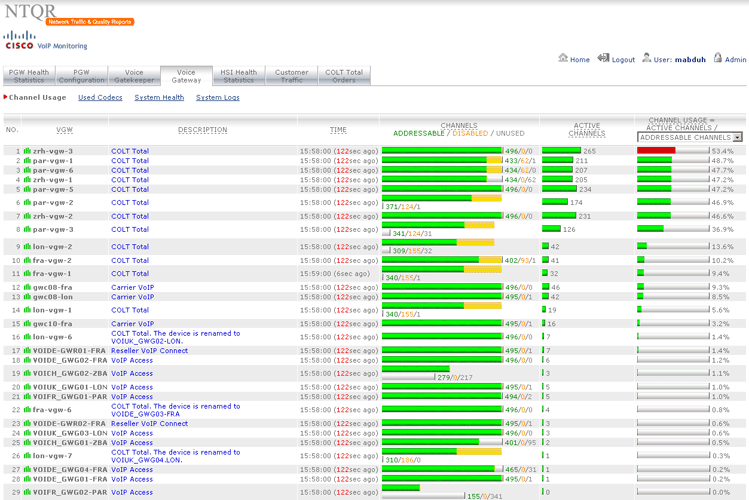The image size is (749, 500).
Task: Open the System Health link
Action: (x=159, y=98)
